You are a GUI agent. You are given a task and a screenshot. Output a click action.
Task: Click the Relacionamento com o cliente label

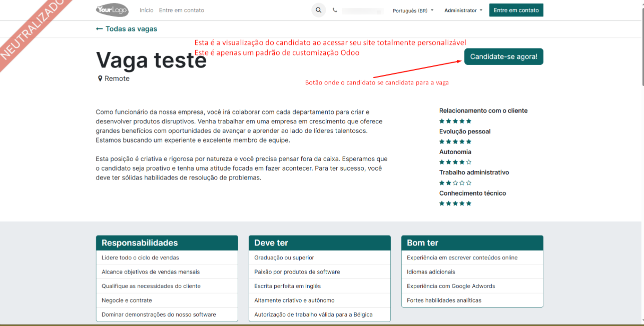(x=483, y=110)
